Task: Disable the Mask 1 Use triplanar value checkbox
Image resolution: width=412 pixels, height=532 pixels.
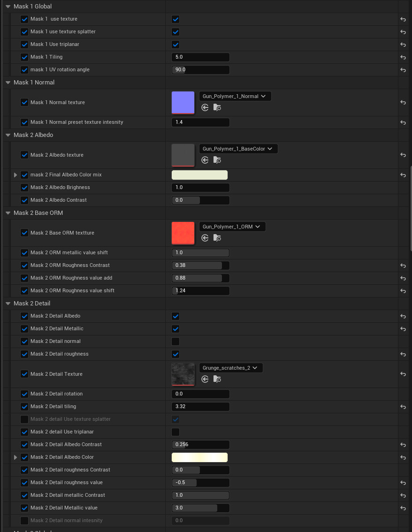Action: click(x=175, y=45)
